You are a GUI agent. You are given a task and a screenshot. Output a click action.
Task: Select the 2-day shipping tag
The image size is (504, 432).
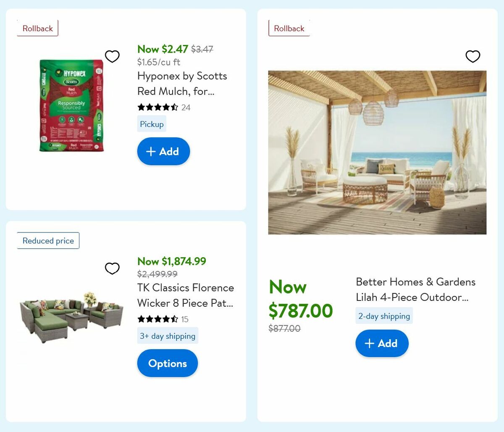click(384, 315)
